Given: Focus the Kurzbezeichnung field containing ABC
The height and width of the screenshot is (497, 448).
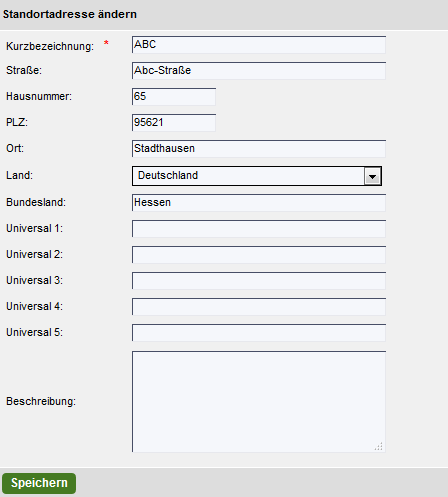Looking at the screenshot, I should (x=259, y=45).
